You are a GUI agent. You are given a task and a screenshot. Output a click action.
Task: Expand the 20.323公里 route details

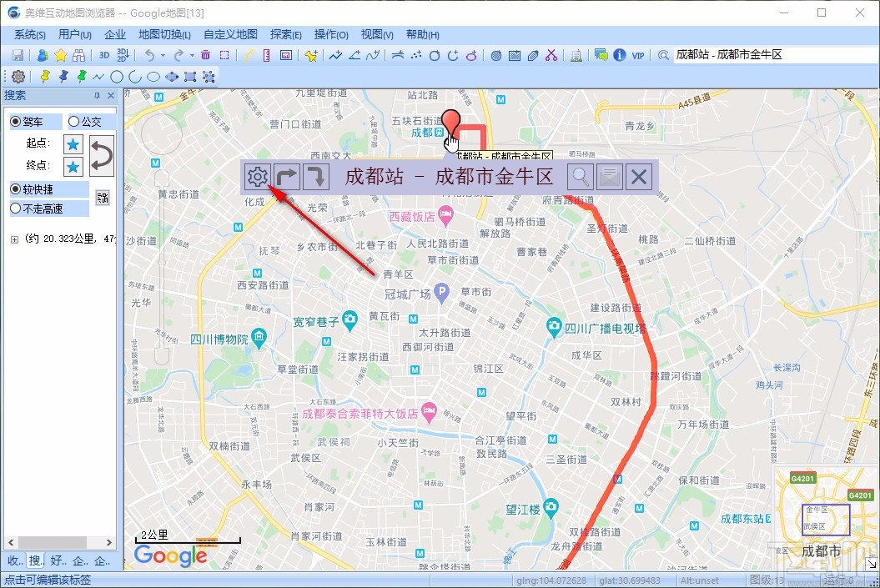[x=14, y=239]
